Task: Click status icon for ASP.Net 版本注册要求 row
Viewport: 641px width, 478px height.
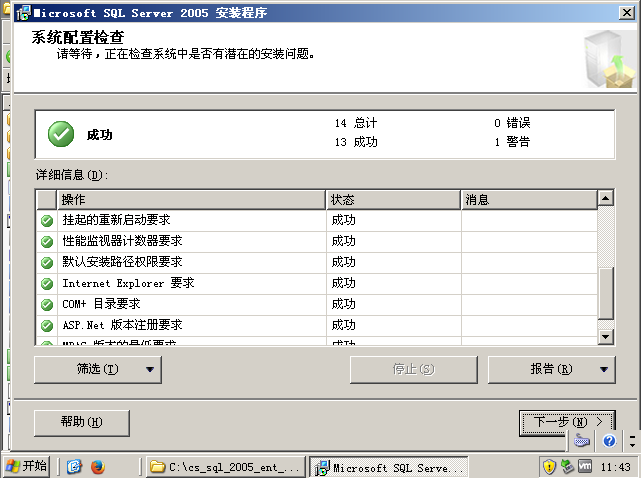Action: [47, 325]
